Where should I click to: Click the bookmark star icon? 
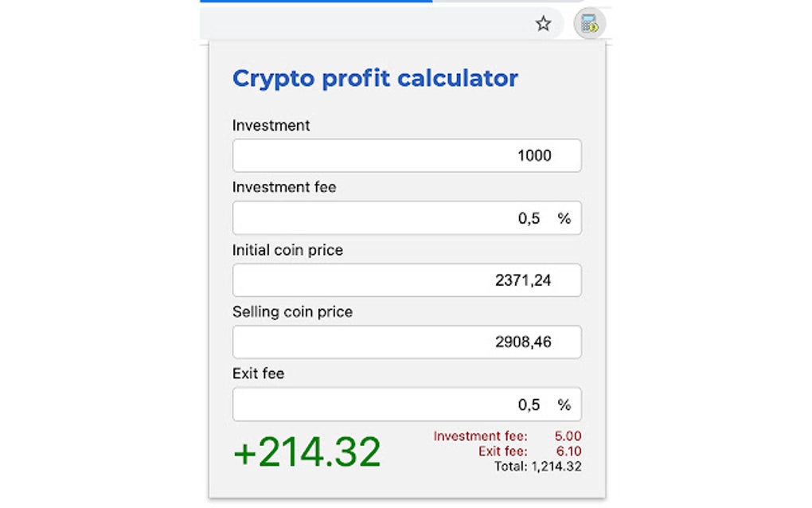click(x=543, y=23)
